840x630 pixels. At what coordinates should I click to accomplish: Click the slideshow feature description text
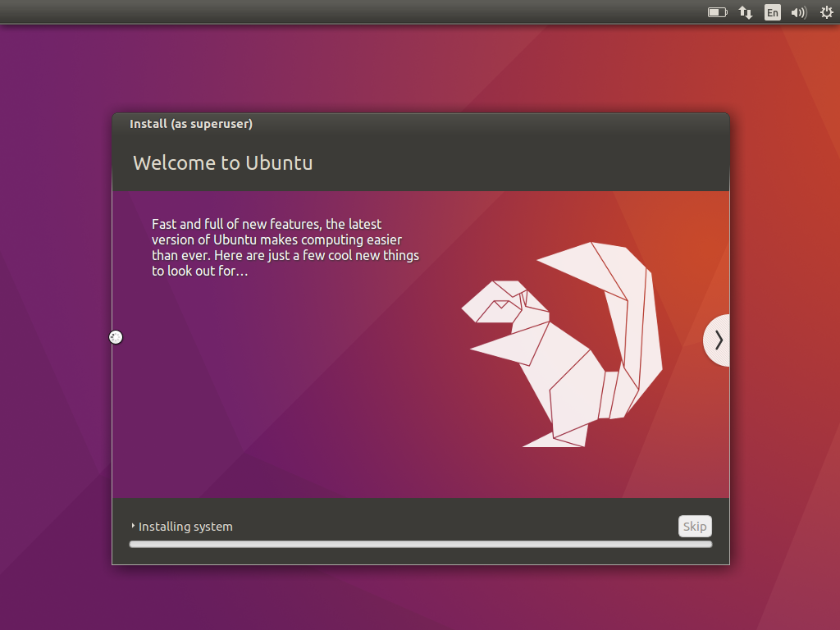(285, 247)
